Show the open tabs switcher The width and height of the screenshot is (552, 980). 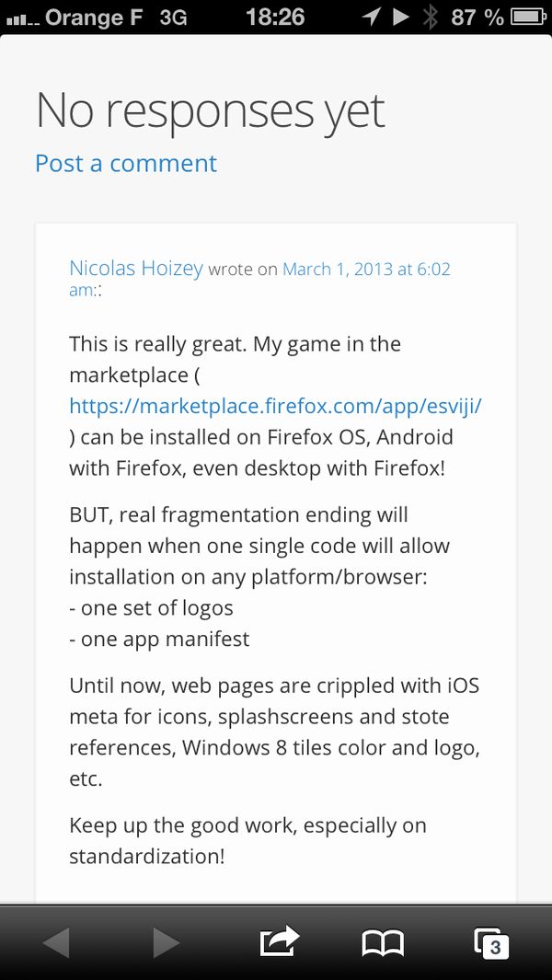point(491,942)
